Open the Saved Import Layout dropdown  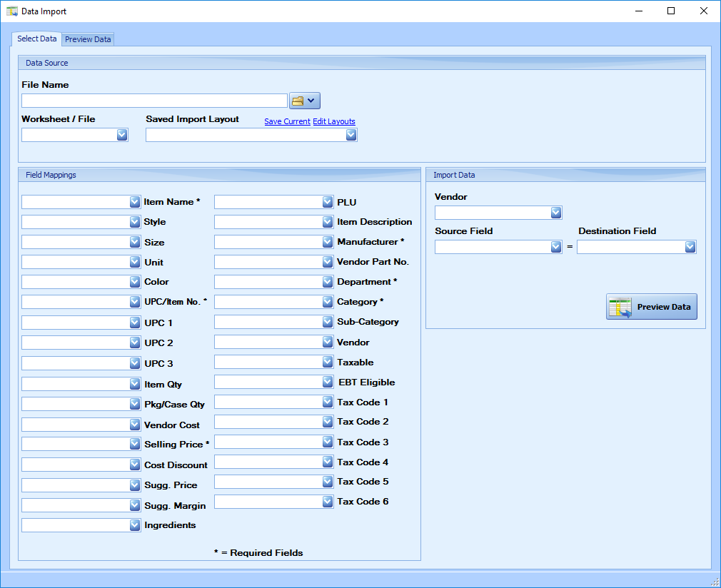click(x=351, y=135)
